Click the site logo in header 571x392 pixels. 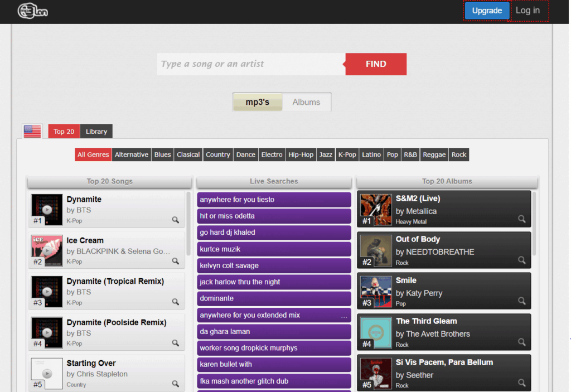[32, 11]
